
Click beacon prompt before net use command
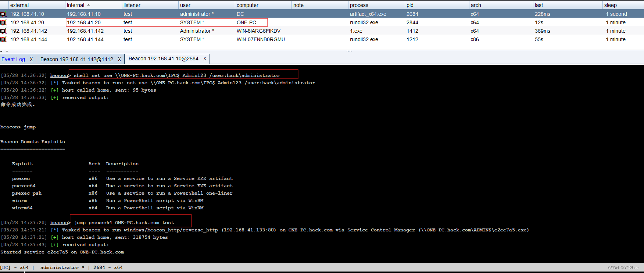point(60,75)
